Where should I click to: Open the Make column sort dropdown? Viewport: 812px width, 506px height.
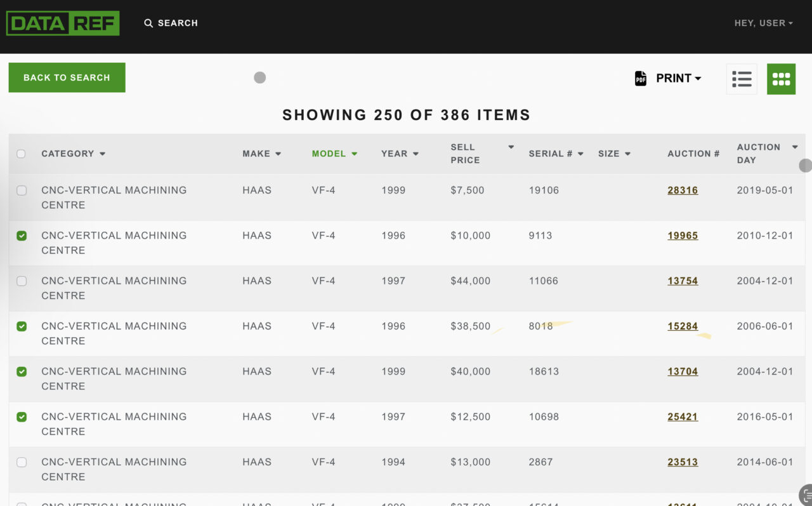pyautogui.click(x=279, y=153)
